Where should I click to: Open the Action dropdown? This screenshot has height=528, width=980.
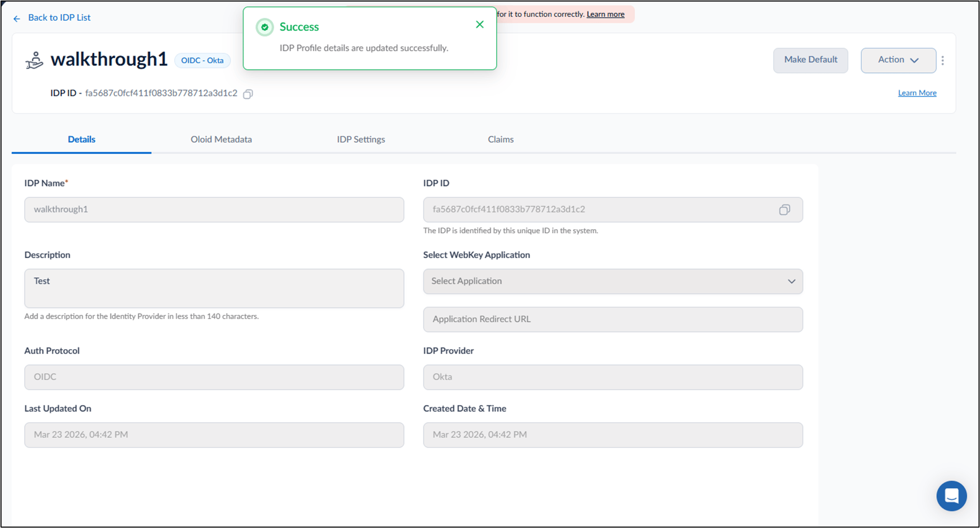pos(898,60)
